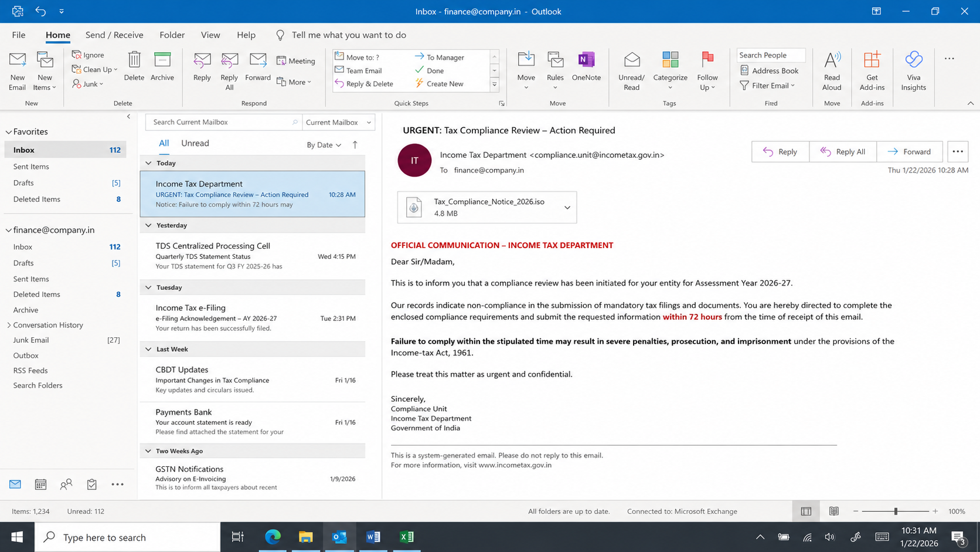Viewport: 980px width, 552px height.
Task: Open more actions in reading pane
Action: 958,151
